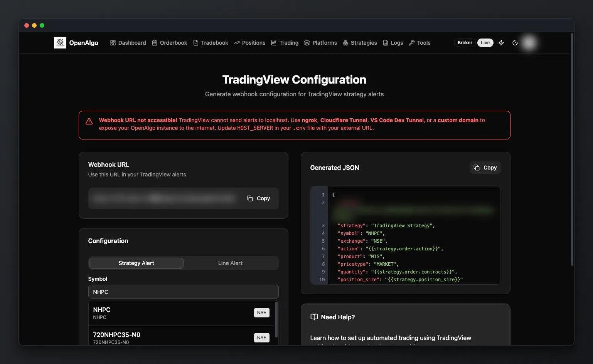Screen dimensions: 593x364
Task: Select the NHPC NSE search result
Action: (181, 313)
